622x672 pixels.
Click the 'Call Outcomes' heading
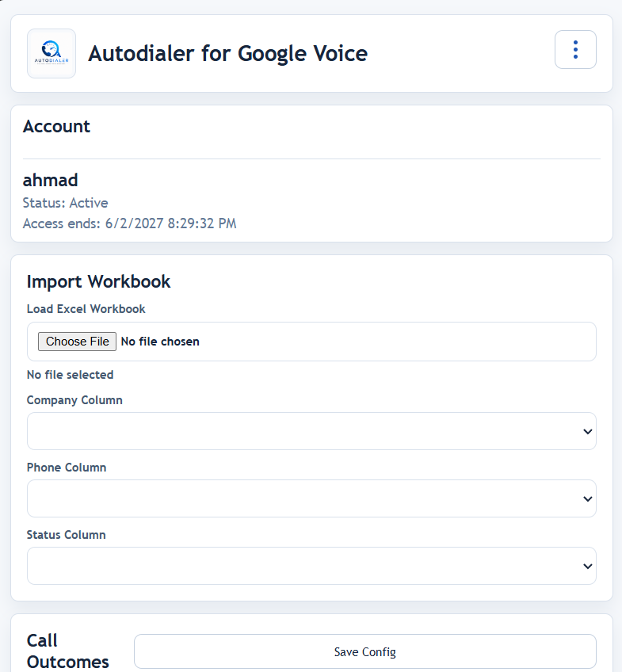tap(67, 651)
